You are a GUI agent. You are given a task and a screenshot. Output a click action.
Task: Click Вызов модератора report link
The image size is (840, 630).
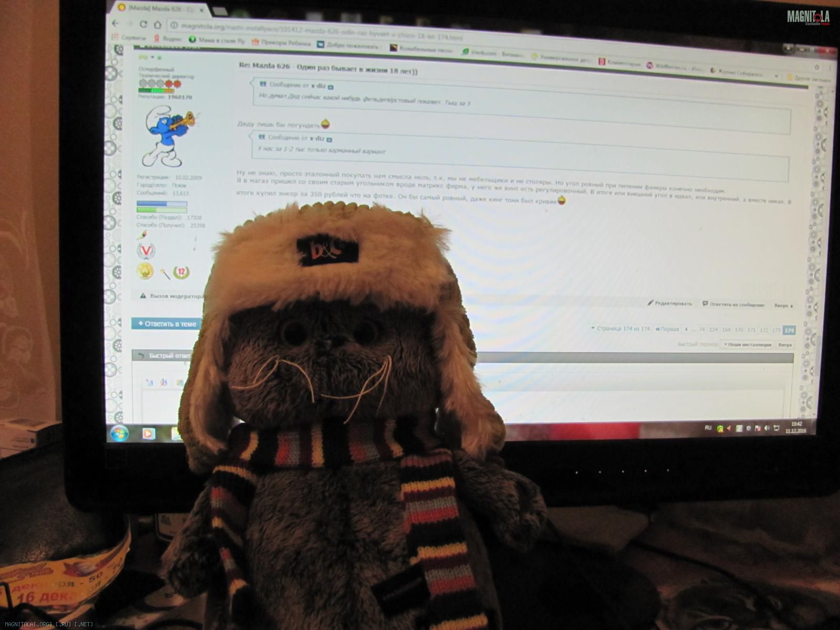click(172, 296)
